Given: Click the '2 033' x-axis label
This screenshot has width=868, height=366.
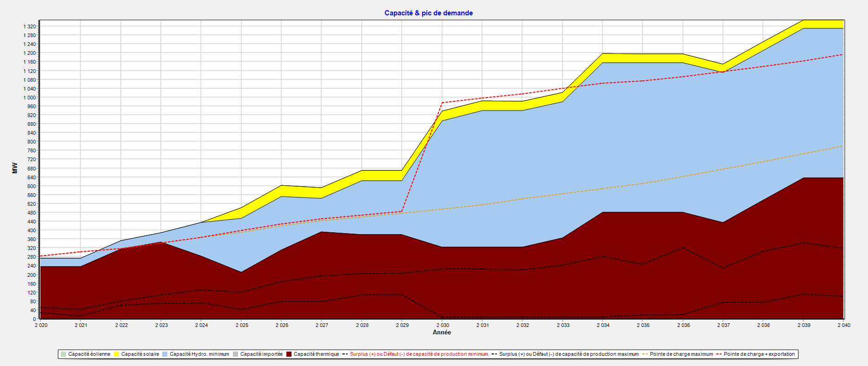Looking at the screenshot, I should [563, 325].
